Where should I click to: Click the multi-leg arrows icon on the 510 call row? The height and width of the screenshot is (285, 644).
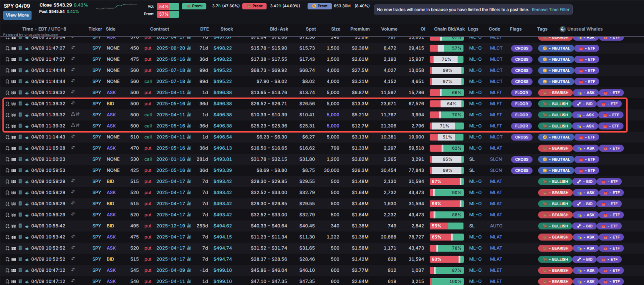point(73,137)
